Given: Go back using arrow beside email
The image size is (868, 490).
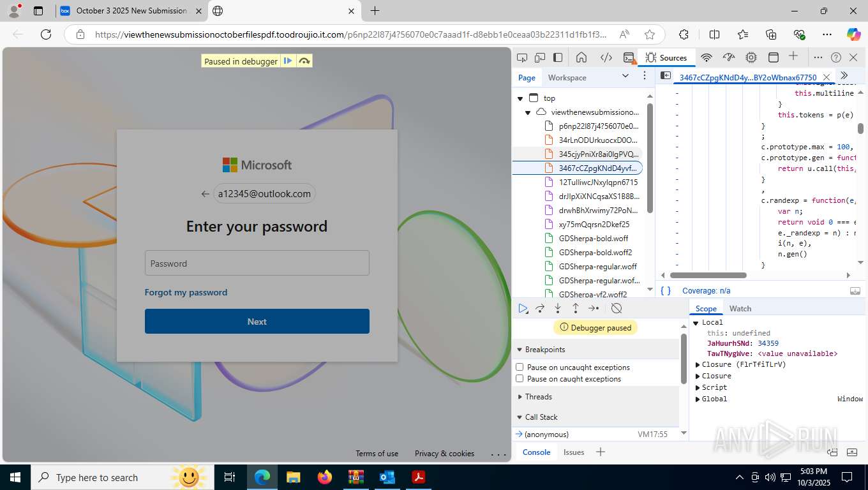Looking at the screenshot, I should [x=205, y=194].
